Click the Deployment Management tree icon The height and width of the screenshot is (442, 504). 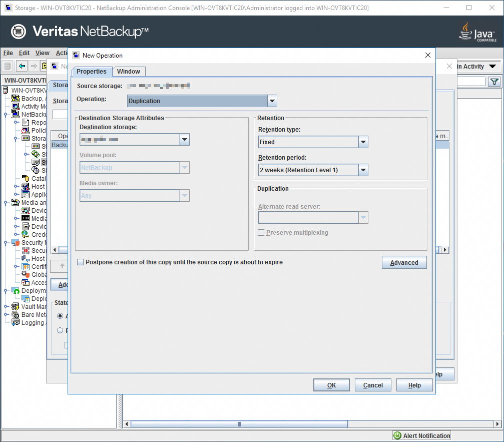coord(16,291)
